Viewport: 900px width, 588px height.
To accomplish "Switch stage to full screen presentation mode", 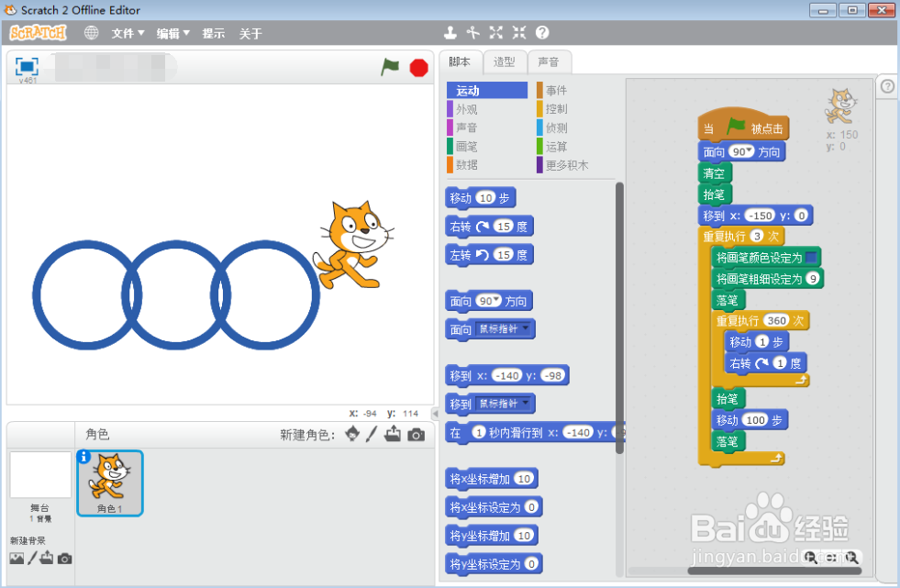I will pyautogui.click(x=27, y=67).
